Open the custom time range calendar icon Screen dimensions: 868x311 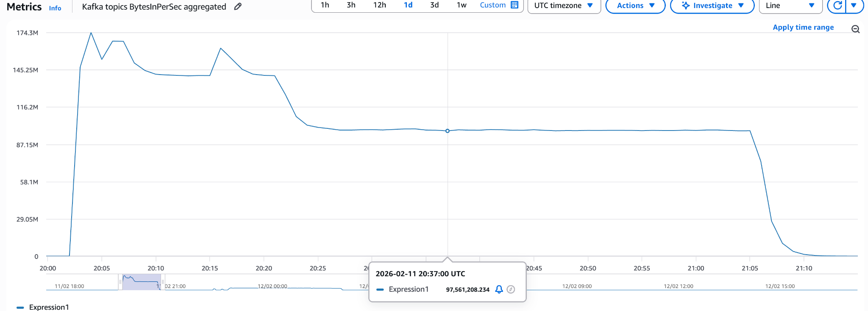coord(515,5)
